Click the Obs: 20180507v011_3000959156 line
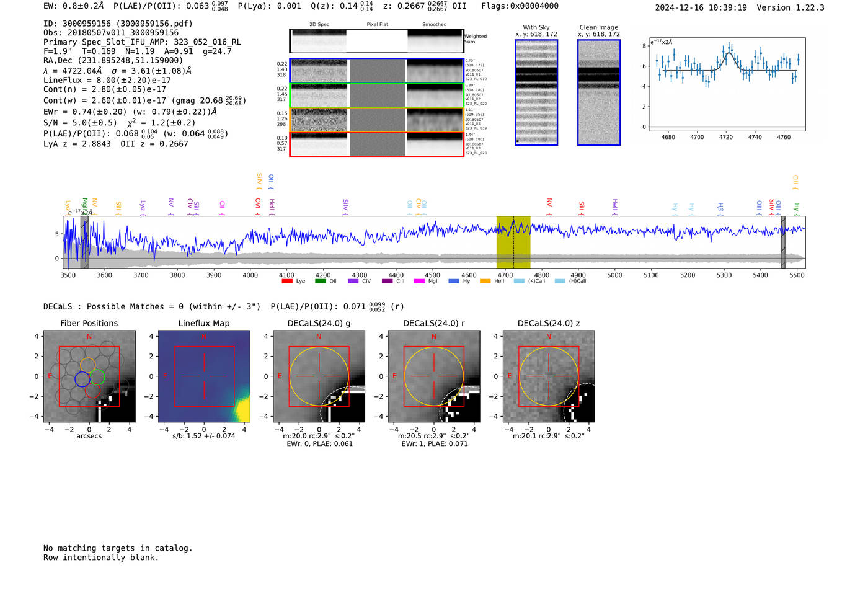Image resolution: width=868 pixels, height=591 pixels. point(111,33)
